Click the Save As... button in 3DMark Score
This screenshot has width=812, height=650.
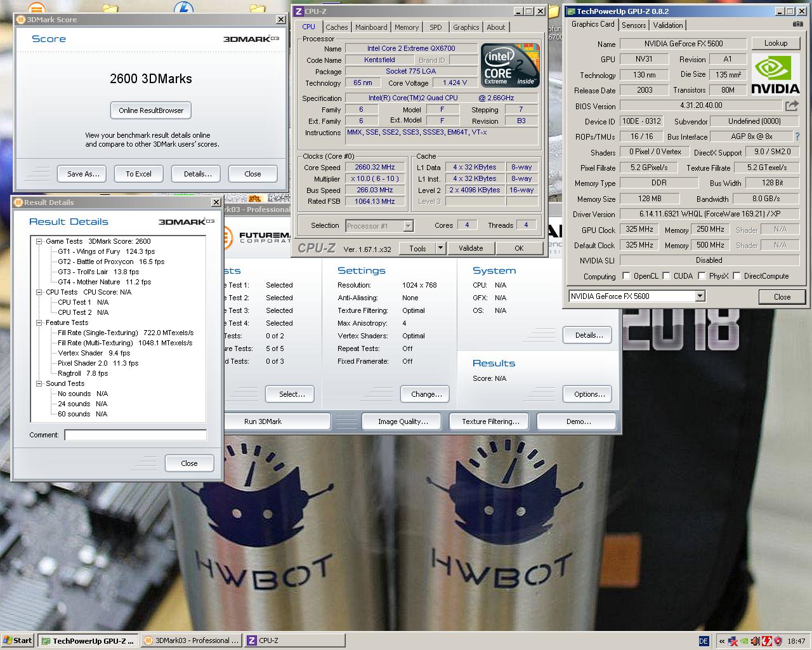tap(83, 174)
